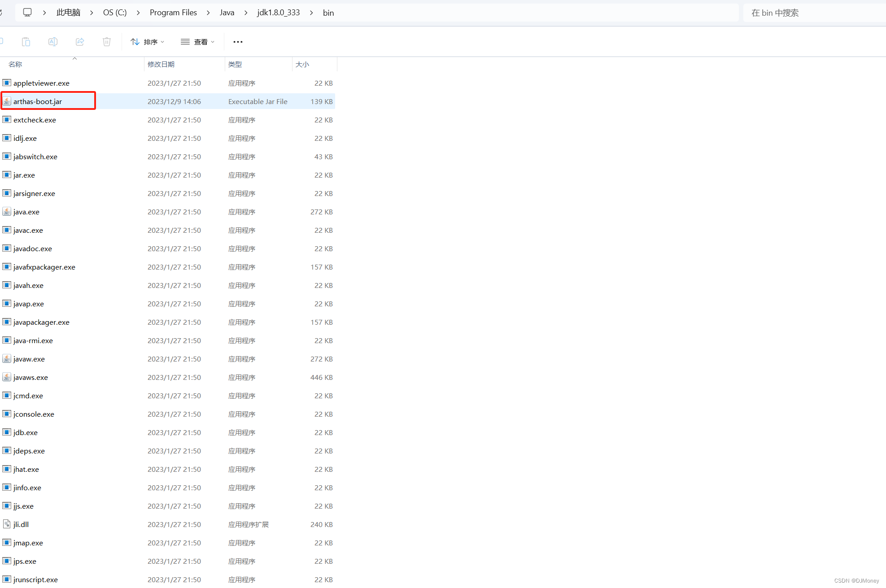The width and height of the screenshot is (886, 588).
Task: Go to Java folder in breadcrumb
Action: pyautogui.click(x=227, y=13)
